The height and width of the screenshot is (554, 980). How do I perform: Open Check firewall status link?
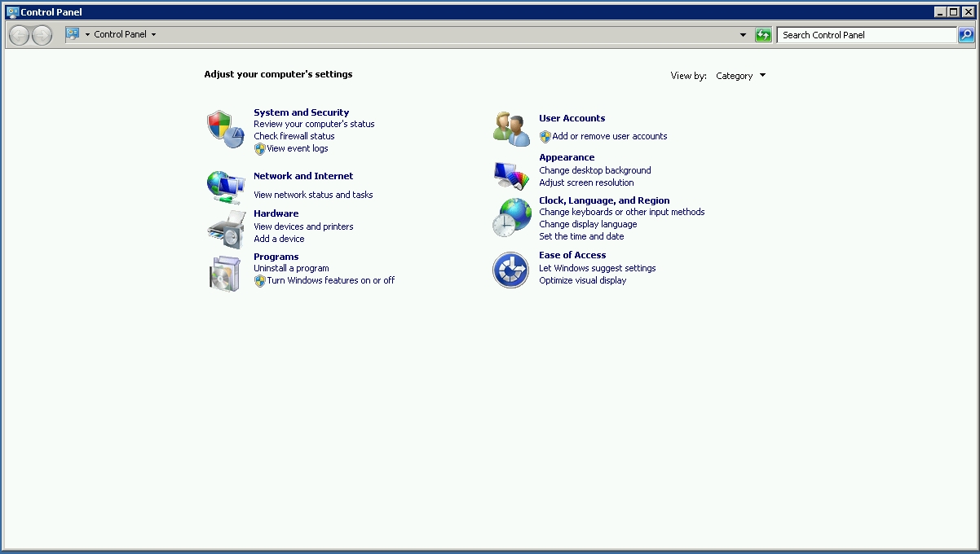tap(294, 136)
